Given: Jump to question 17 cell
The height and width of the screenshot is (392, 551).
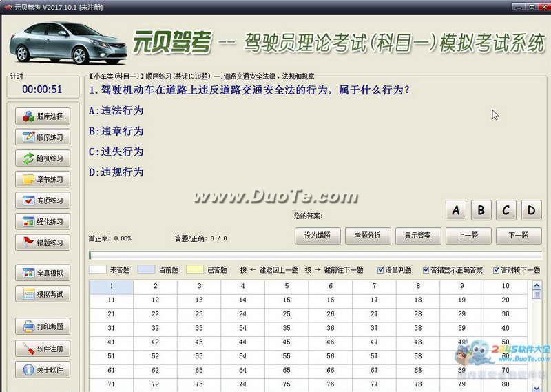Looking at the screenshot, I should (374, 300).
